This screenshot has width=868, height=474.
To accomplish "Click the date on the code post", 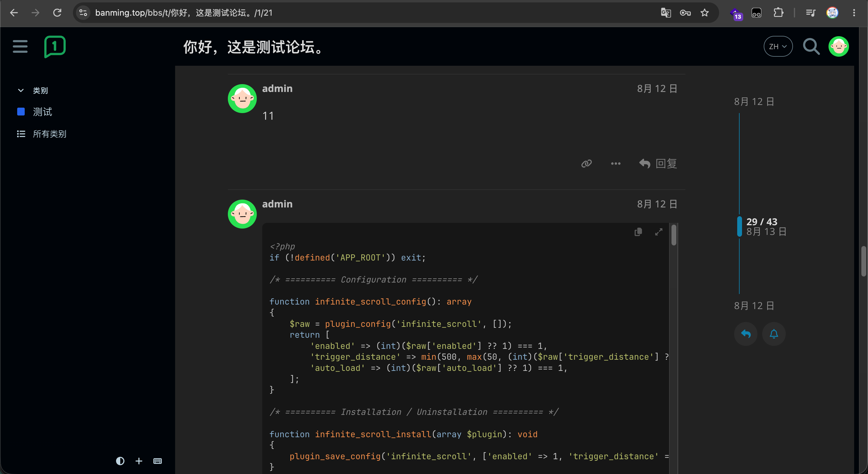I will tap(657, 204).
